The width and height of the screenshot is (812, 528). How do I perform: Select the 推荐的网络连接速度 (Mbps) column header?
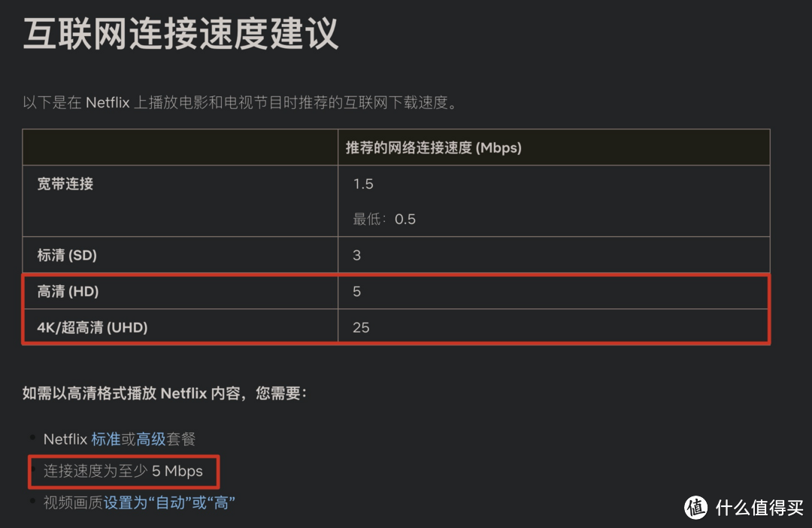coord(433,148)
